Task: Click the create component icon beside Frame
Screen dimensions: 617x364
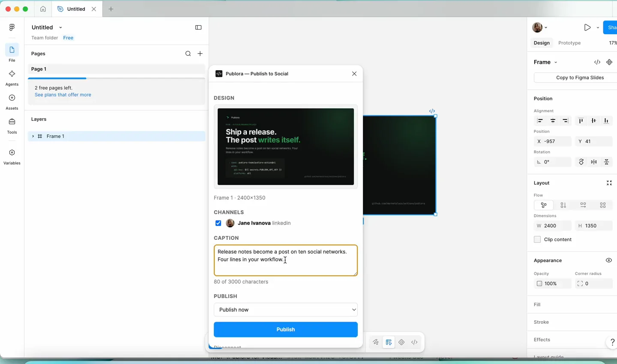Action: (x=609, y=62)
